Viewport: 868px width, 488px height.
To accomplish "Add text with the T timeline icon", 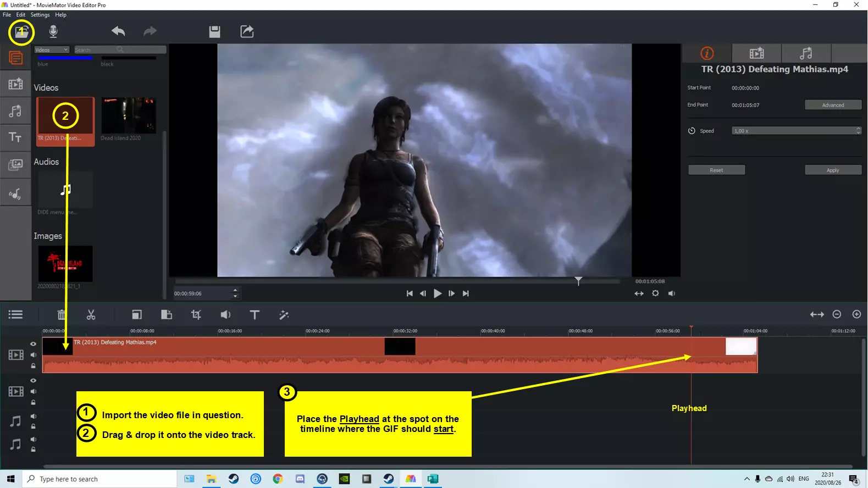I will 255,315.
